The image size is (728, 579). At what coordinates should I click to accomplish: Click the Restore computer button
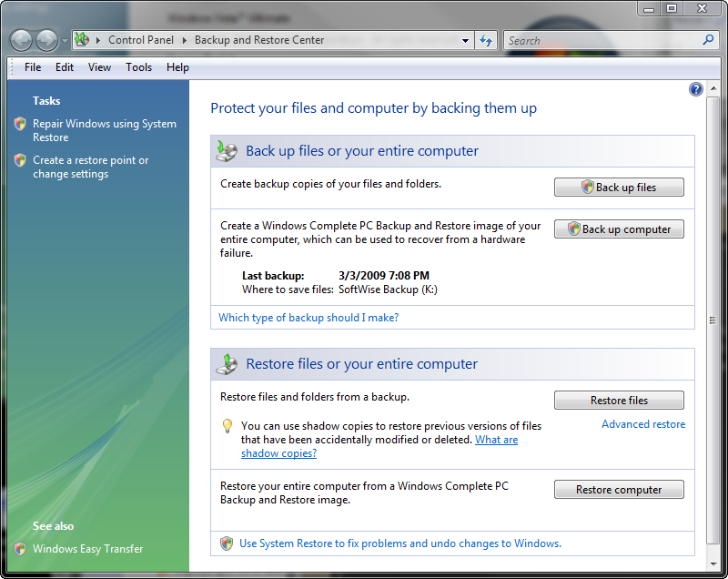619,490
